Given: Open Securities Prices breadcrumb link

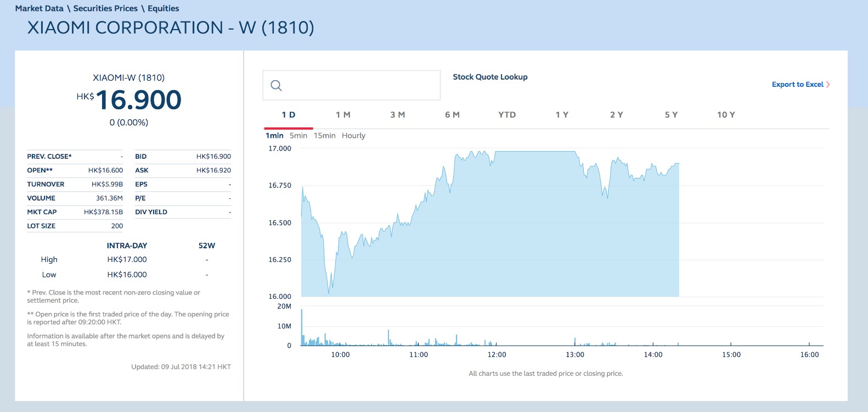Looking at the screenshot, I should pos(105,8).
